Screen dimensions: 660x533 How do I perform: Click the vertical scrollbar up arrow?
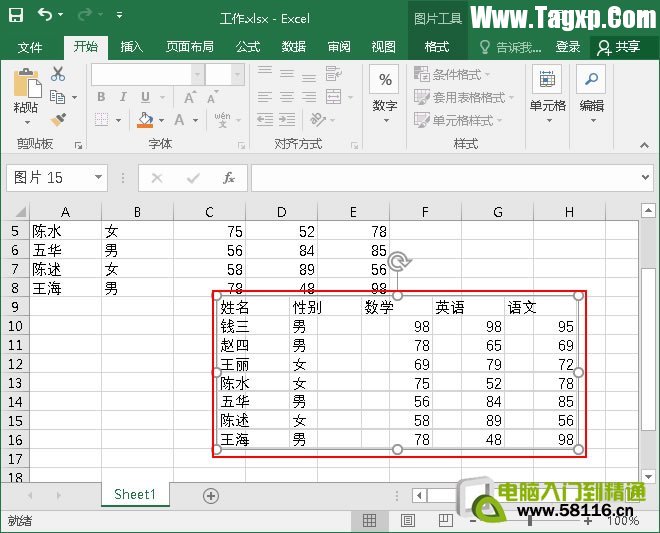pyautogui.click(x=648, y=210)
